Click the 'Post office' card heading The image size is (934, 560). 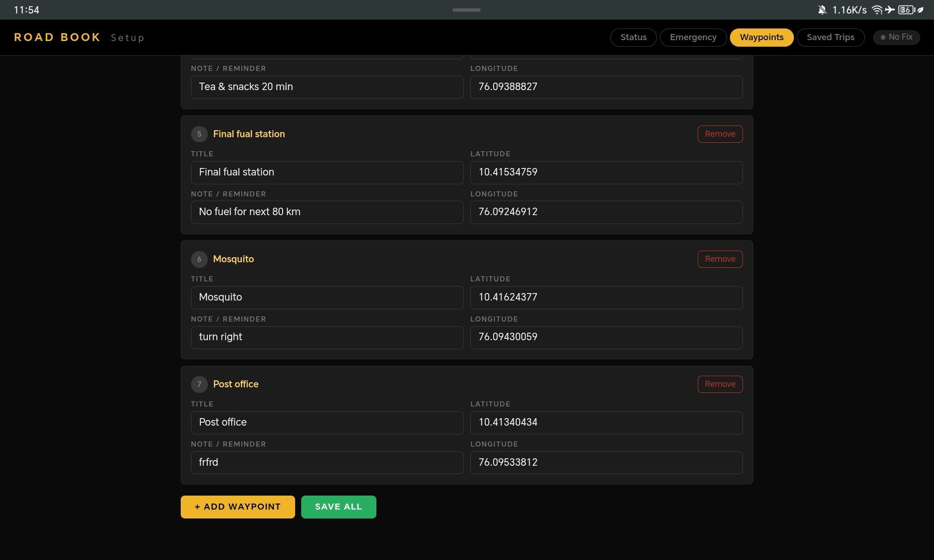pos(236,384)
